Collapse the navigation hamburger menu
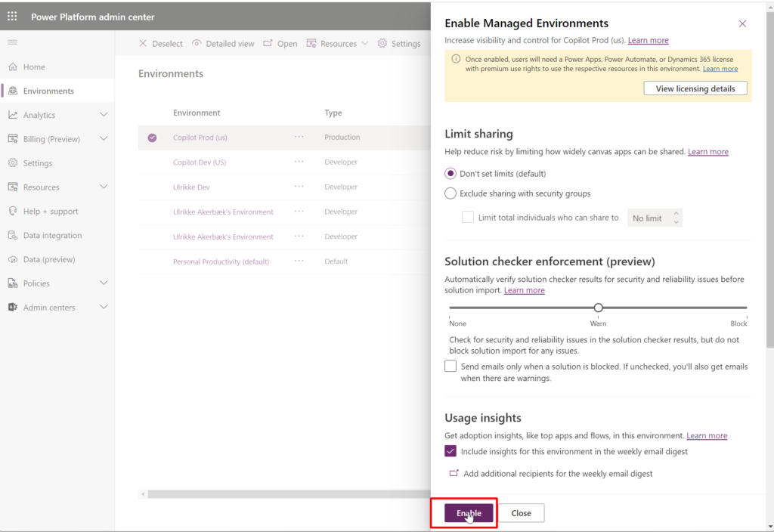 click(x=12, y=42)
